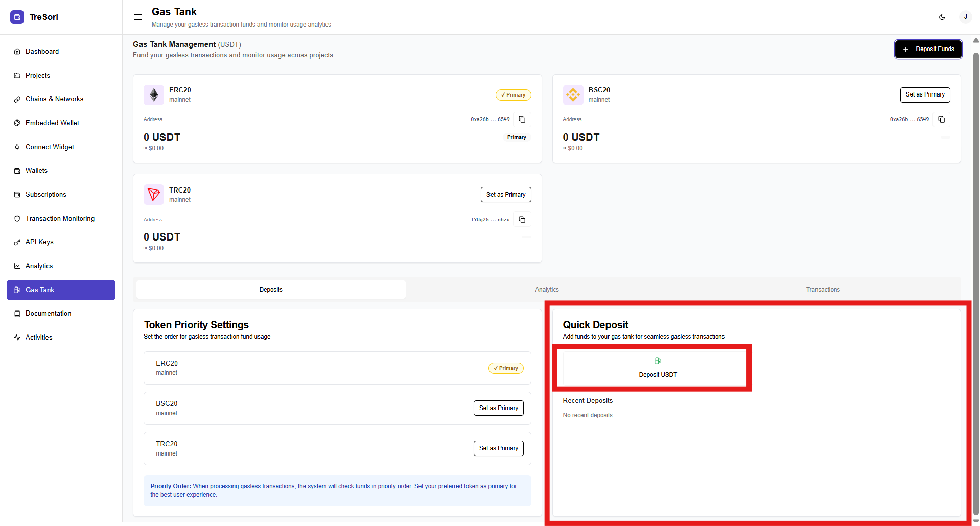Open the hamburger sidebar menu
The image size is (980, 526).
point(138,17)
